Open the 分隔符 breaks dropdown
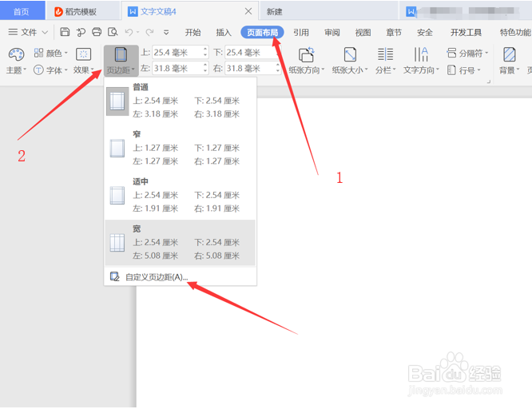This screenshot has height=409, width=532. pyautogui.click(x=467, y=53)
